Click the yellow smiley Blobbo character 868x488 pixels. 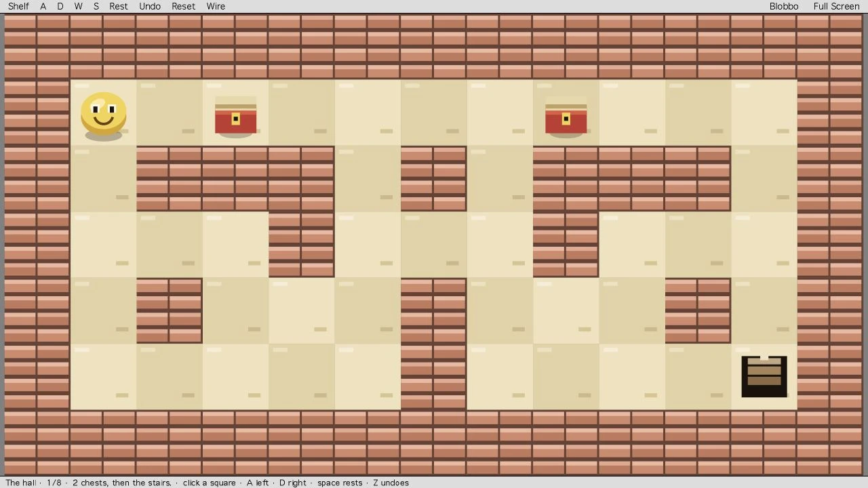(104, 114)
